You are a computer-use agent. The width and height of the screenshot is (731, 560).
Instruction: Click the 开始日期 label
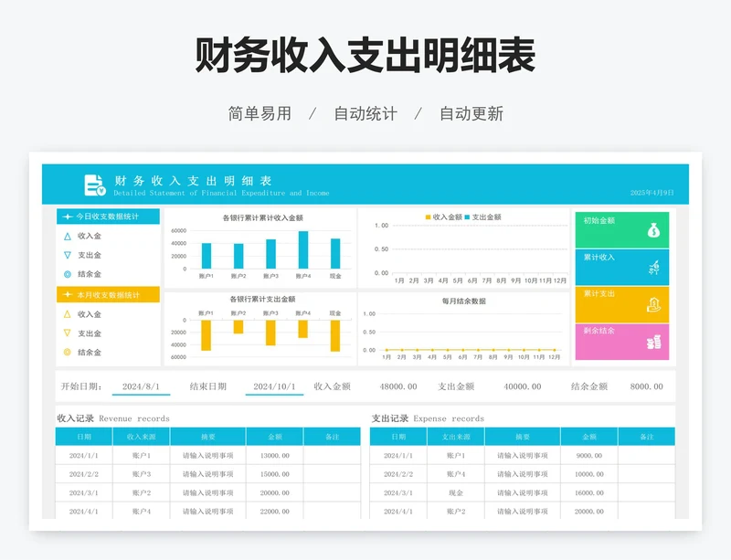click(81, 386)
